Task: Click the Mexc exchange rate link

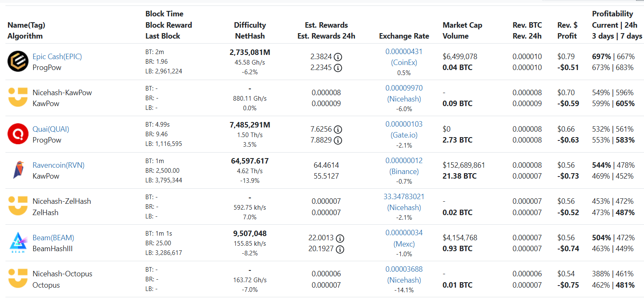Action: pyautogui.click(x=404, y=244)
